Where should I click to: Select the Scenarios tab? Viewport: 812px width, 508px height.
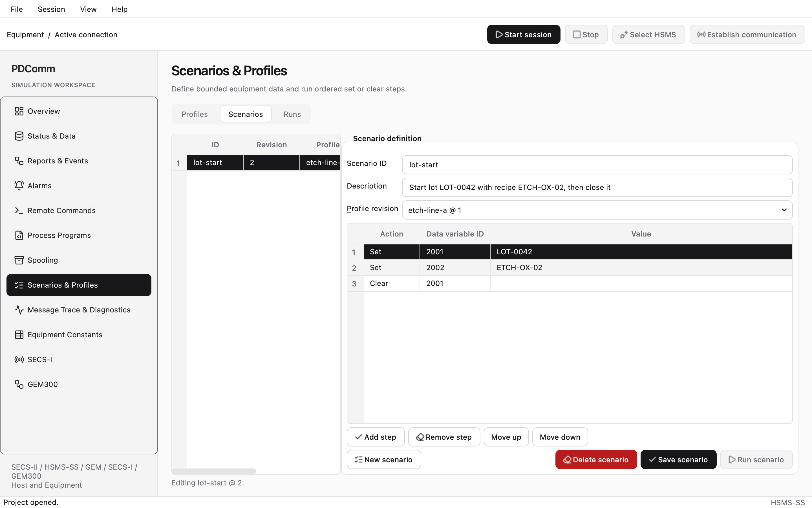click(x=246, y=114)
